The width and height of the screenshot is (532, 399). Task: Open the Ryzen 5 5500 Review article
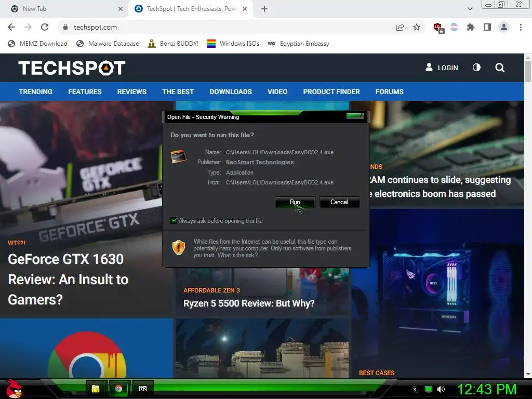coord(249,303)
